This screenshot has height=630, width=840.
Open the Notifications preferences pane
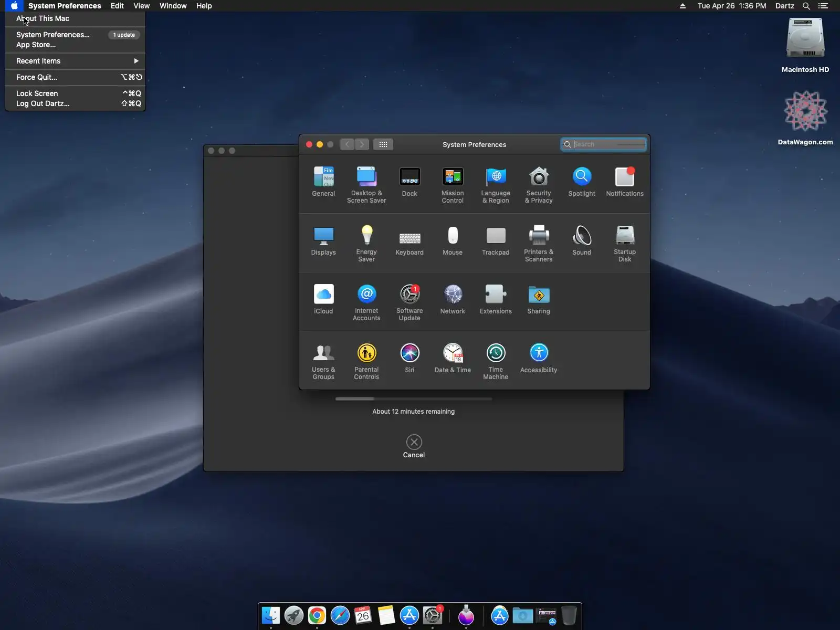tap(625, 182)
